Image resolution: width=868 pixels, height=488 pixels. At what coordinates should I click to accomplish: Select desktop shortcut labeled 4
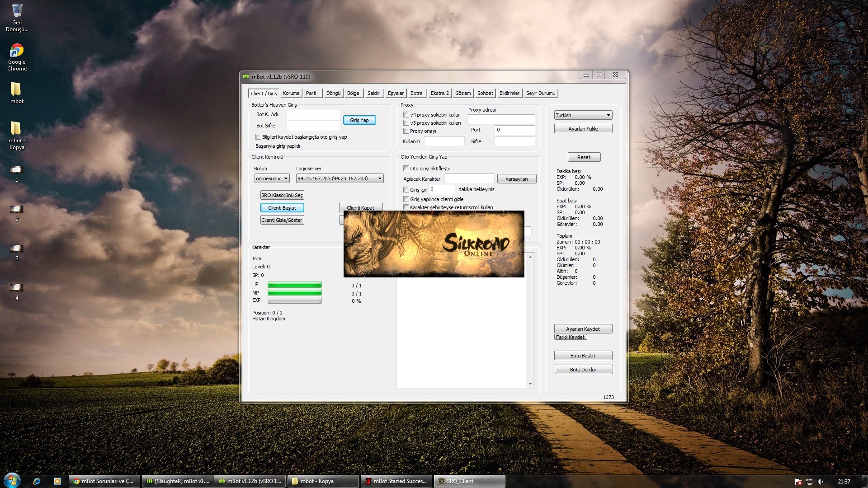17,291
